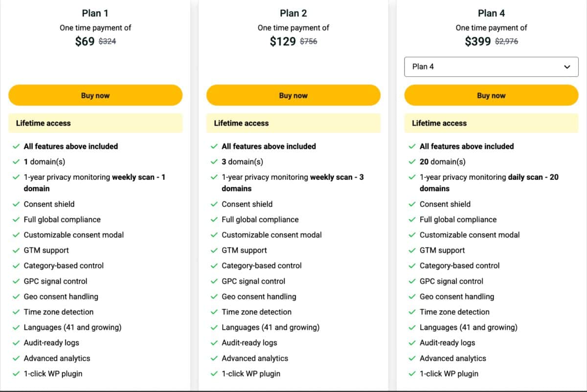Screen dimensions: 587x392
Task: Click 'Languages (41 and growing)' in Plan 1
Action: pos(72,327)
